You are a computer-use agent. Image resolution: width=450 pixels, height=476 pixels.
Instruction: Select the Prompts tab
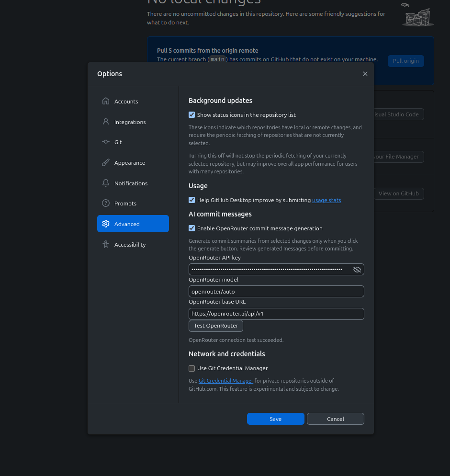[133, 204]
